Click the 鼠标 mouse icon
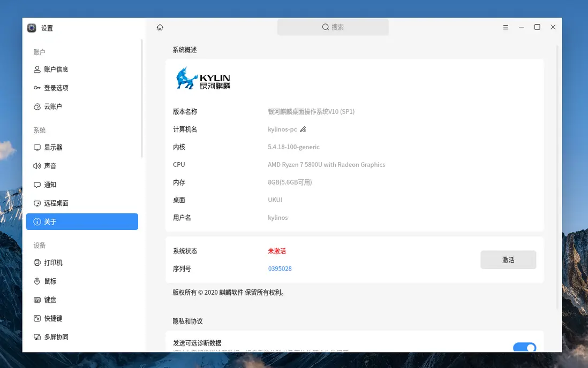The height and width of the screenshot is (368, 588). [x=37, y=281]
